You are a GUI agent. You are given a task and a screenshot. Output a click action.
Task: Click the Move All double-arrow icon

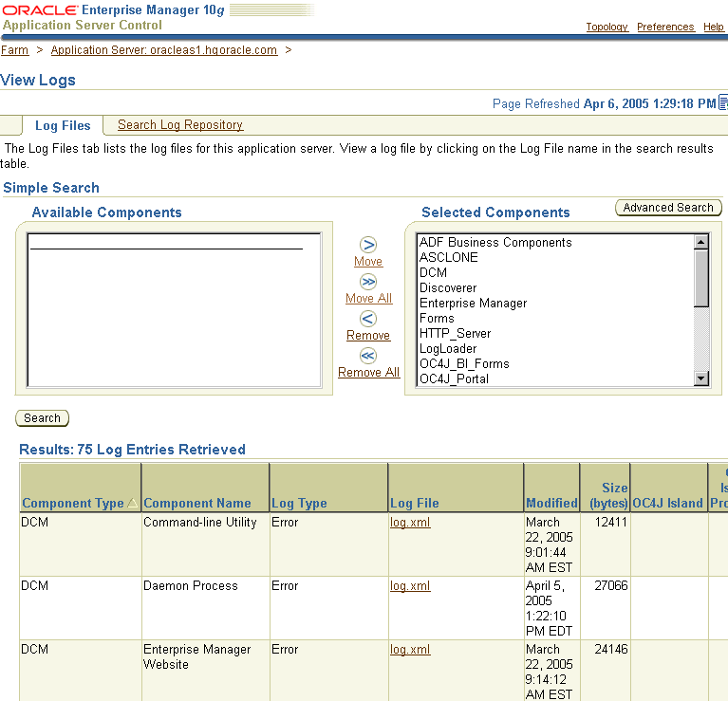point(367,282)
